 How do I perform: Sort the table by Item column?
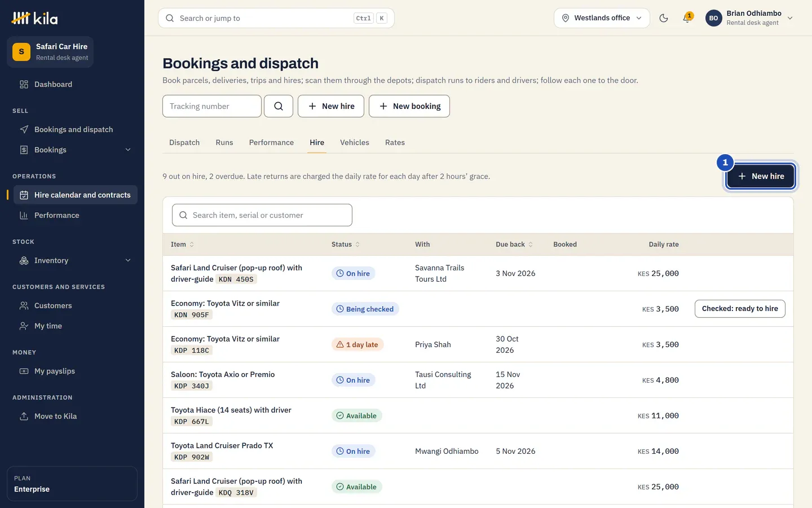click(182, 244)
